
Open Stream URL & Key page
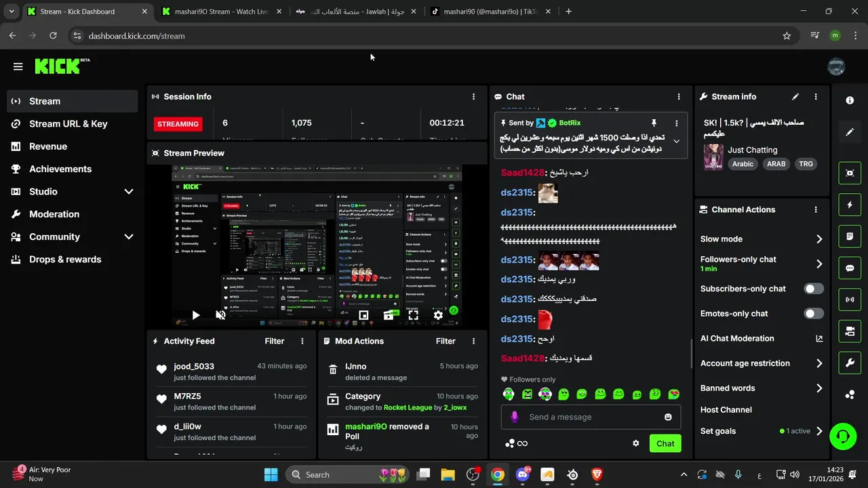[72, 124]
